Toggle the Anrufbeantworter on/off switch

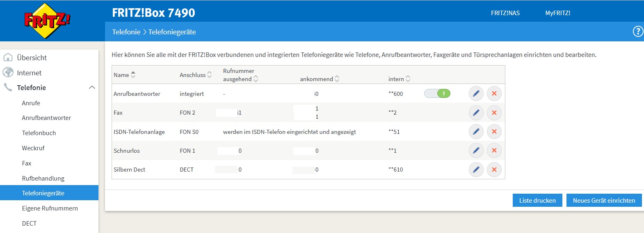point(437,93)
